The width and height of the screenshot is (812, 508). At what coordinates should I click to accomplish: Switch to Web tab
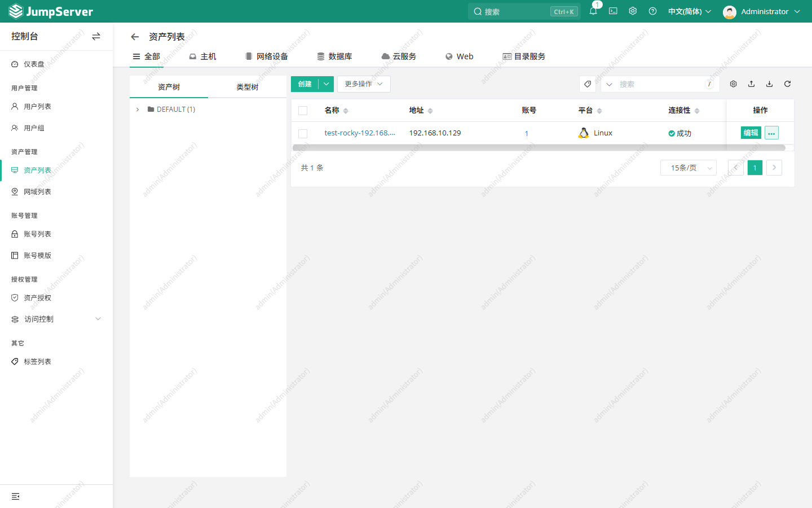click(459, 56)
